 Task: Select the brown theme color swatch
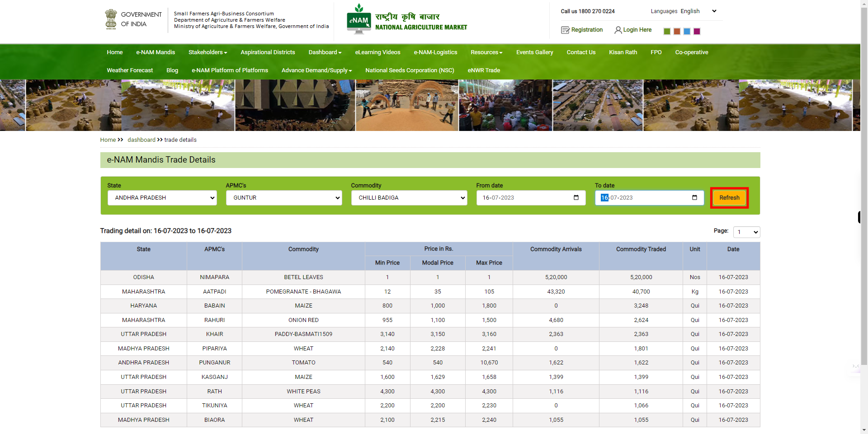[x=677, y=31]
